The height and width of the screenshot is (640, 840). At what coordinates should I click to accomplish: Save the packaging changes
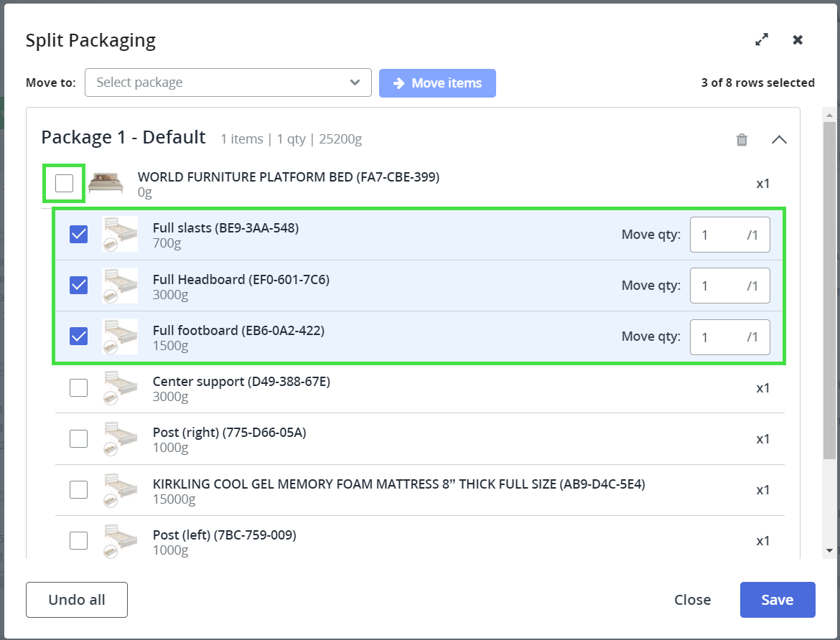pos(777,600)
